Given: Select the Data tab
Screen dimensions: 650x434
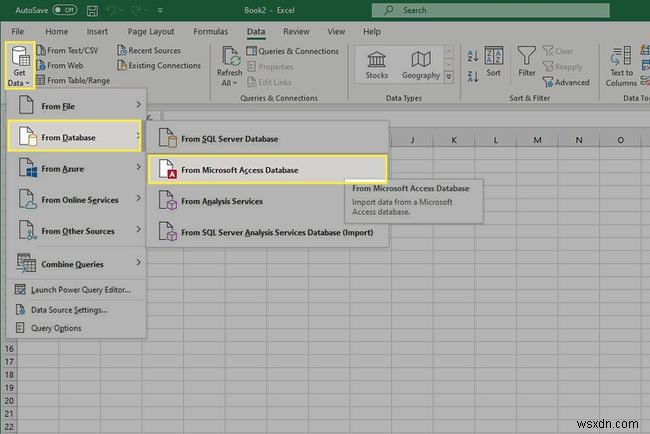Looking at the screenshot, I should point(256,32).
